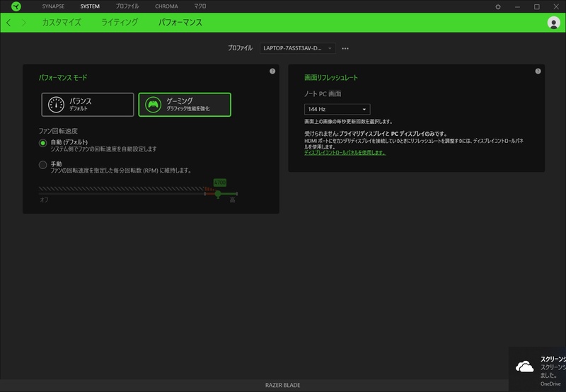Open the パフォーマンス sub-tab

pyautogui.click(x=180, y=23)
